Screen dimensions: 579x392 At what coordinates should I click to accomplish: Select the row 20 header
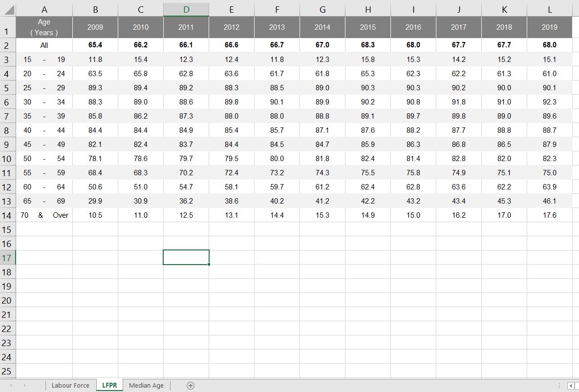(x=7, y=300)
